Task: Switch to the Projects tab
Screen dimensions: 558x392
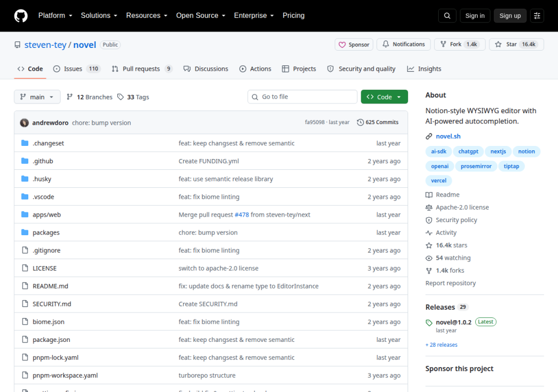Action: pyautogui.click(x=299, y=69)
